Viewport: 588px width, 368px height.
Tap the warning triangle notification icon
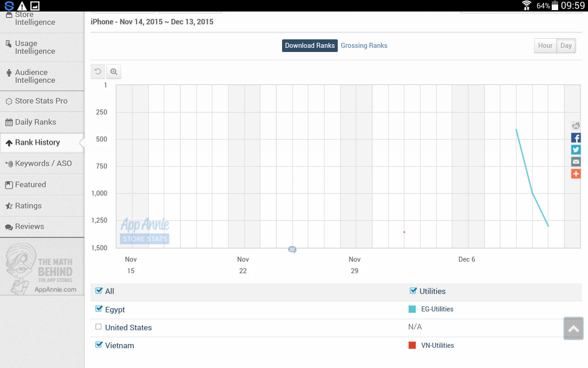22,6
